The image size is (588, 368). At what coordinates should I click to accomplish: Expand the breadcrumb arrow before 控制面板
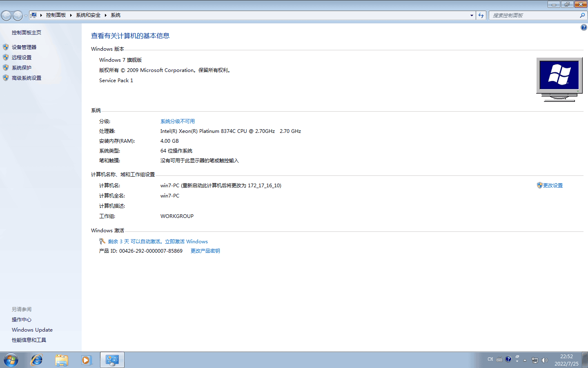pos(41,15)
